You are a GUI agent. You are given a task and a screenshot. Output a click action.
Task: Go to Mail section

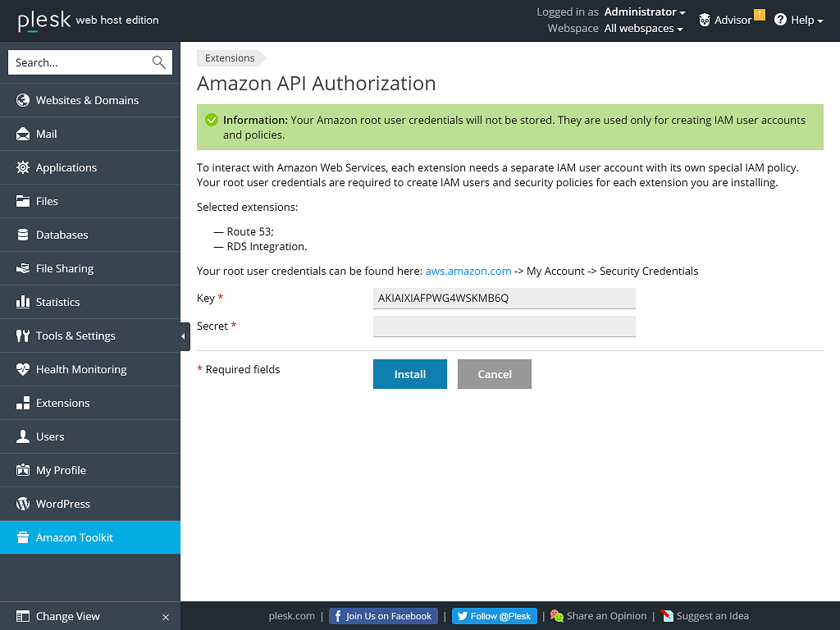(x=90, y=134)
